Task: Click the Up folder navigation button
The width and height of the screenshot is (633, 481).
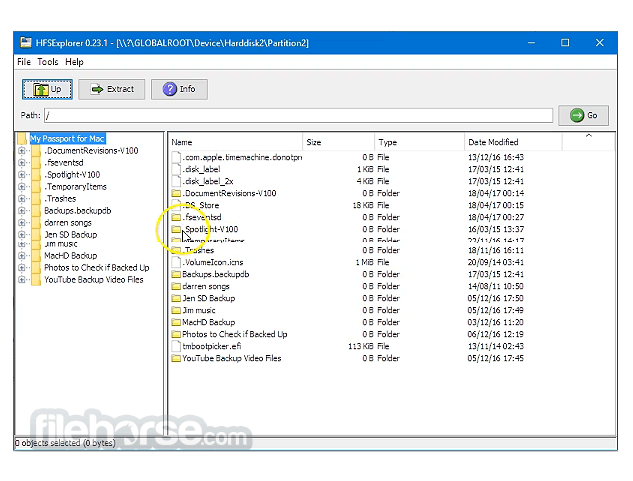Action: pyautogui.click(x=47, y=89)
